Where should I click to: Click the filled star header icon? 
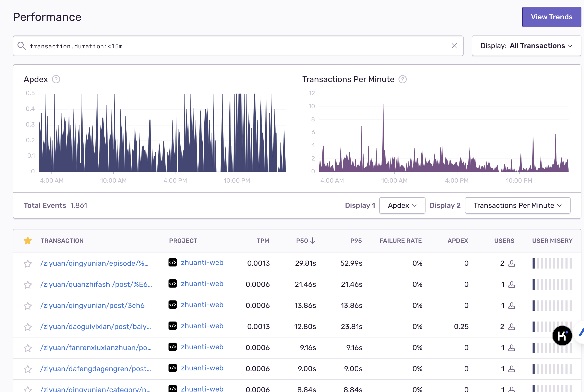[28, 241]
